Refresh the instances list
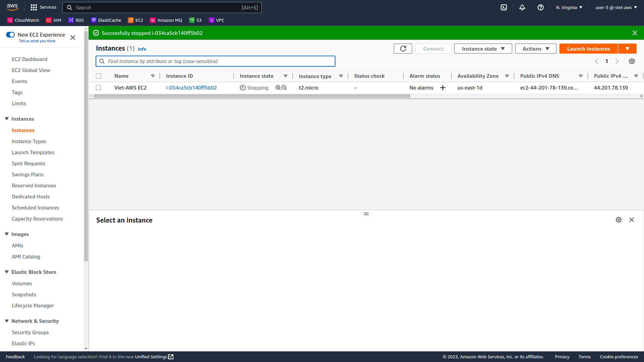This screenshot has height=362, width=644. 403,49
